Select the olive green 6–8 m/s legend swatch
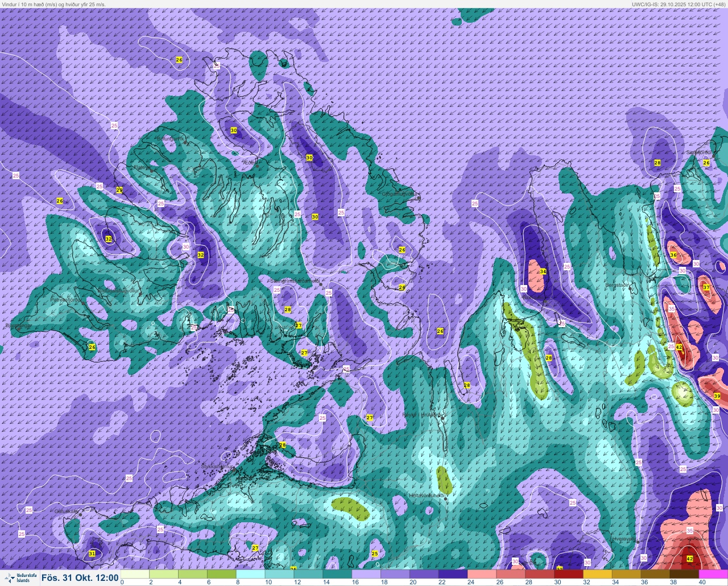This screenshot has width=728, height=586. click(x=222, y=574)
